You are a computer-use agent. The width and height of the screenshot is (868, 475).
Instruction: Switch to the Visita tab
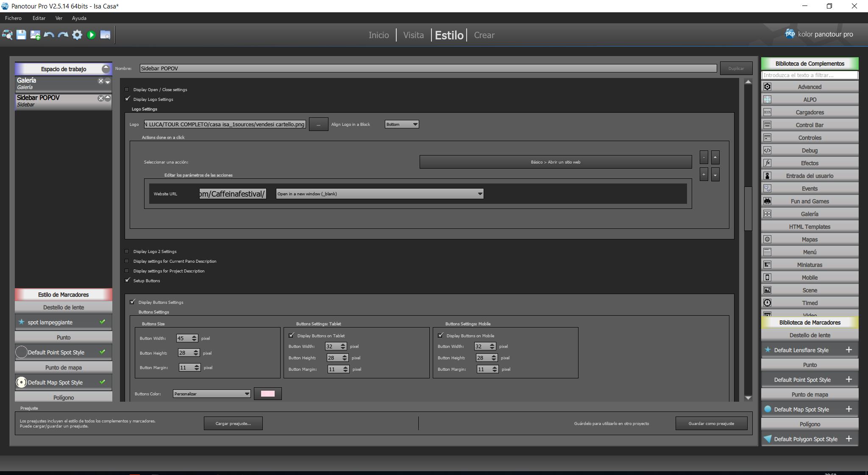pos(413,35)
